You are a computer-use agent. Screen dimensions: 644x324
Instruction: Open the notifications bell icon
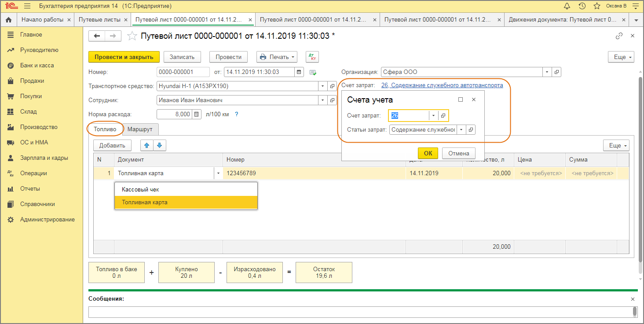[567, 6]
